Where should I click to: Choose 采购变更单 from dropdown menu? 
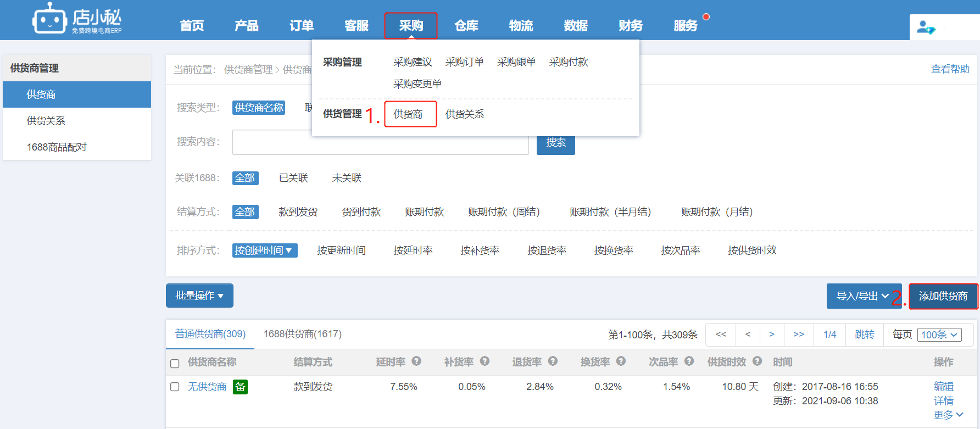(417, 84)
